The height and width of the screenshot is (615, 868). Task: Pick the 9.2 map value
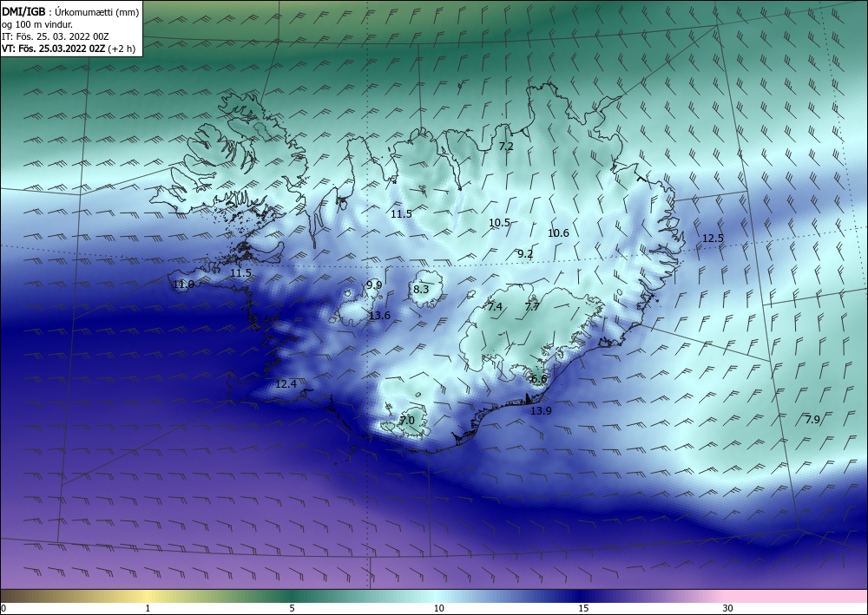525,254
